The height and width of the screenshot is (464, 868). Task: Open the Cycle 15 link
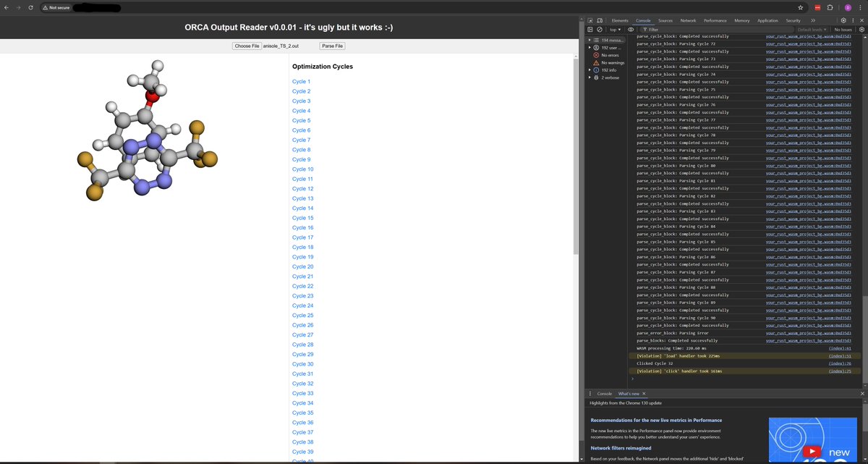click(302, 218)
